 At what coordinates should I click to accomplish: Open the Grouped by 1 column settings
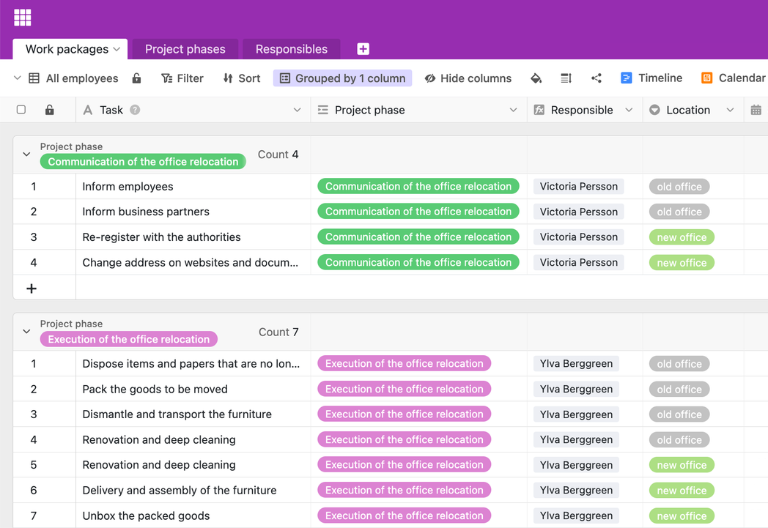pyautogui.click(x=342, y=78)
